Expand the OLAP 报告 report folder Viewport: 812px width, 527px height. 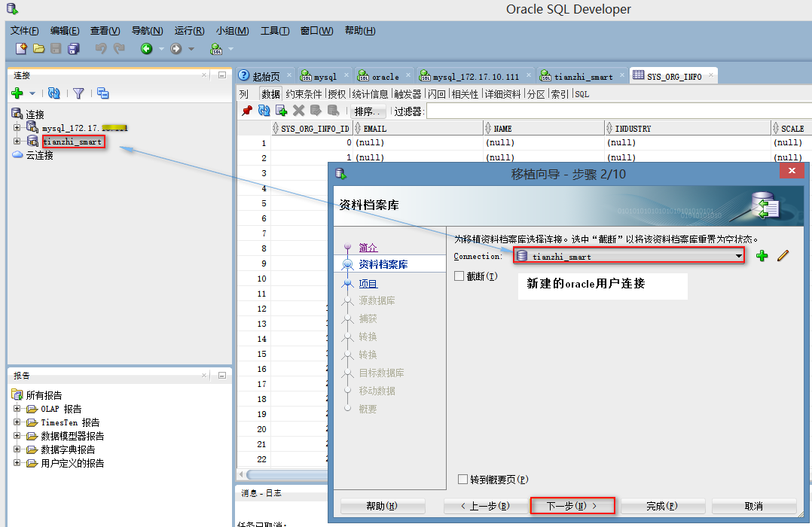pyautogui.click(x=15, y=409)
